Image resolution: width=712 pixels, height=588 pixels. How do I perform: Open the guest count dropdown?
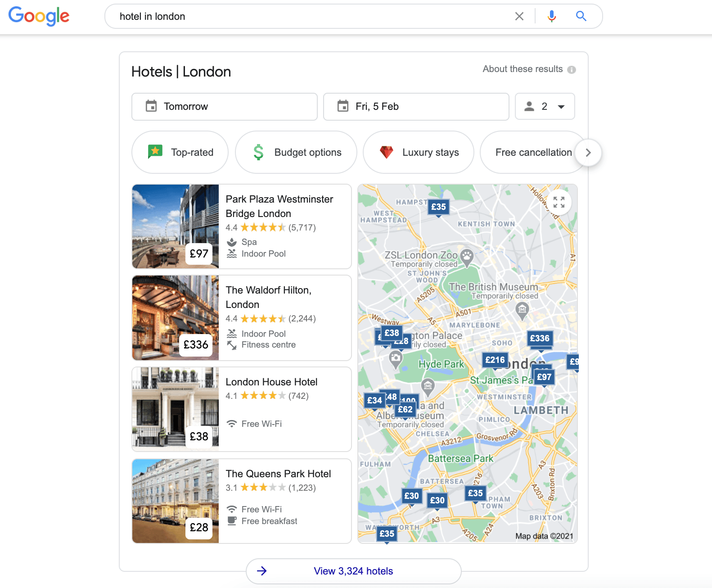pos(545,107)
